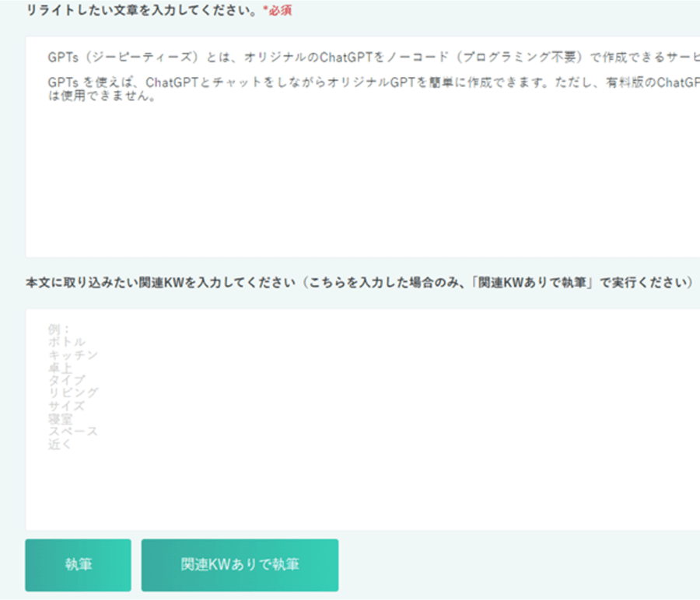Select the label 本文に取り込みたい関連KWを入力してください
This screenshot has width=700, height=600.
point(161,282)
